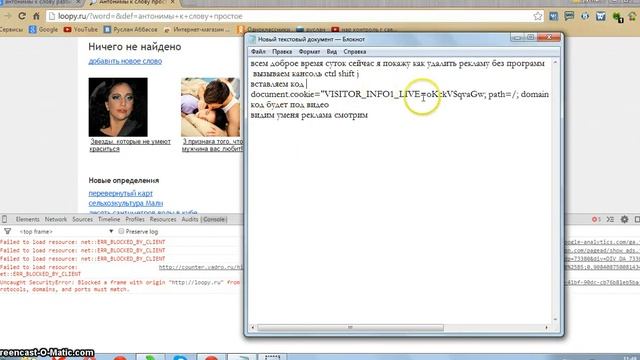
Task: Open Справка menu in Notepad
Action: (355, 52)
